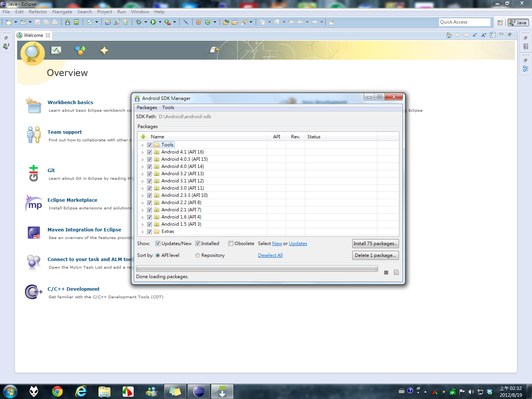Screen dimensions: 532x399
Task: Click the Task List icon in right trim
Action: (526, 46)
